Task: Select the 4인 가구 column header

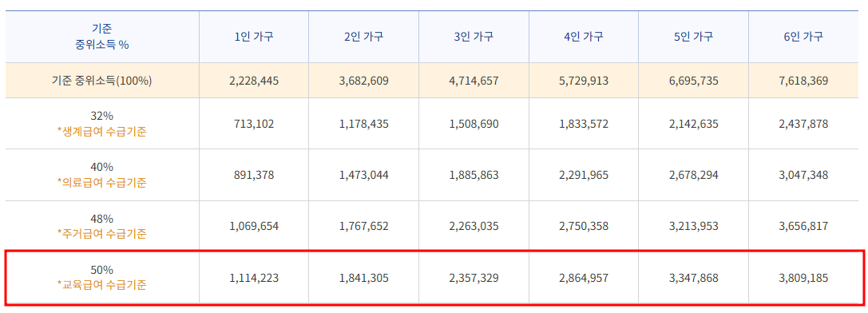Action: point(584,37)
